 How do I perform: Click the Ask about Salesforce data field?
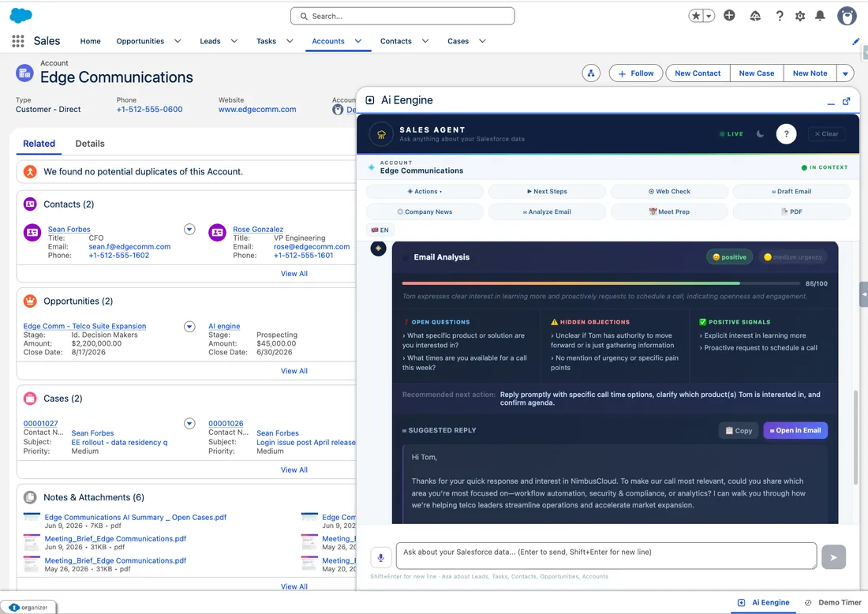(x=606, y=556)
